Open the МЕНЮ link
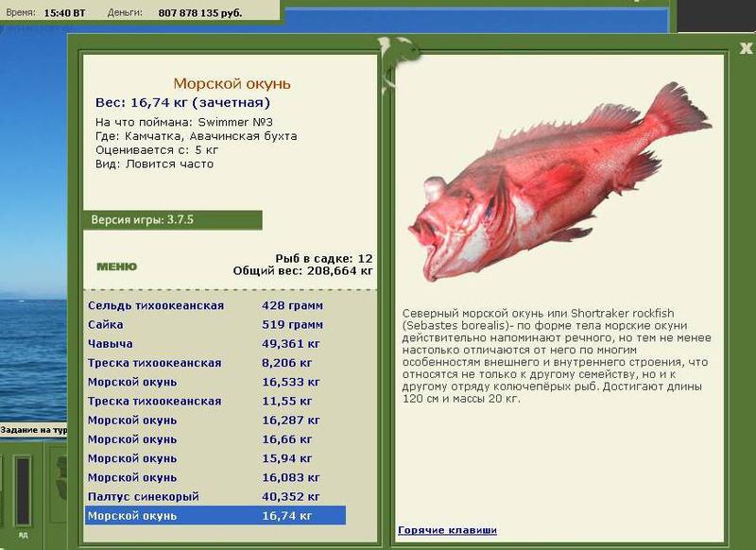 click(x=116, y=266)
